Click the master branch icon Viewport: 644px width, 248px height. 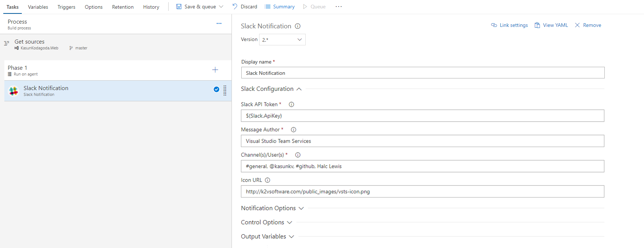tap(71, 48)
